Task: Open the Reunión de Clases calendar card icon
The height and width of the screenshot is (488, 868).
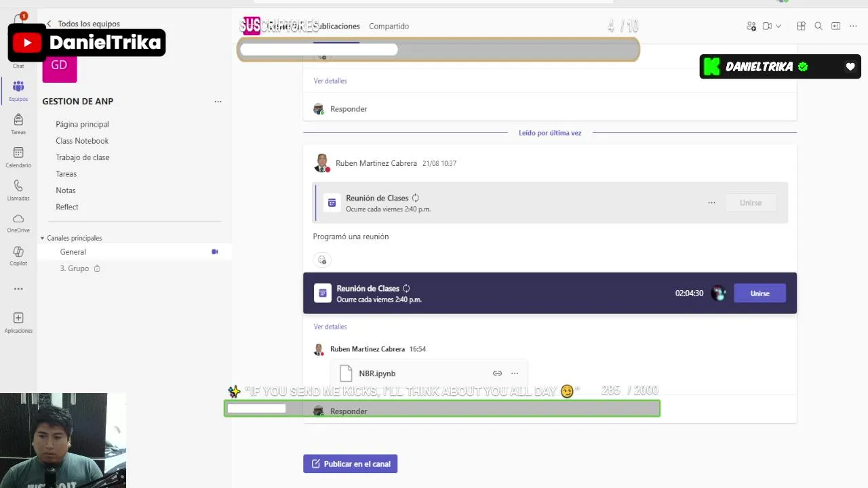Action: tap(332, 203)
